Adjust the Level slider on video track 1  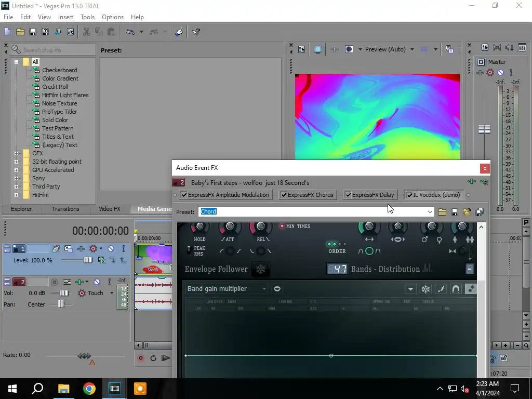87,260
